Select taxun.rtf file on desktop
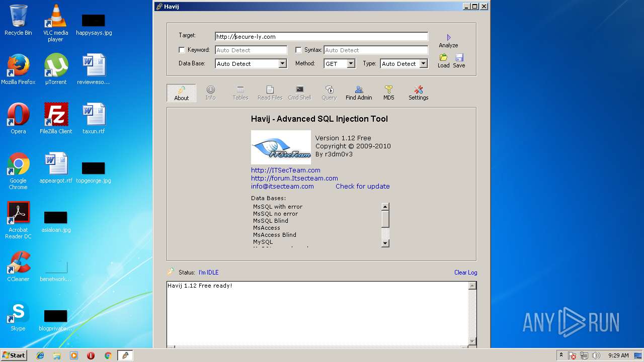 click(x=94, y=119)
